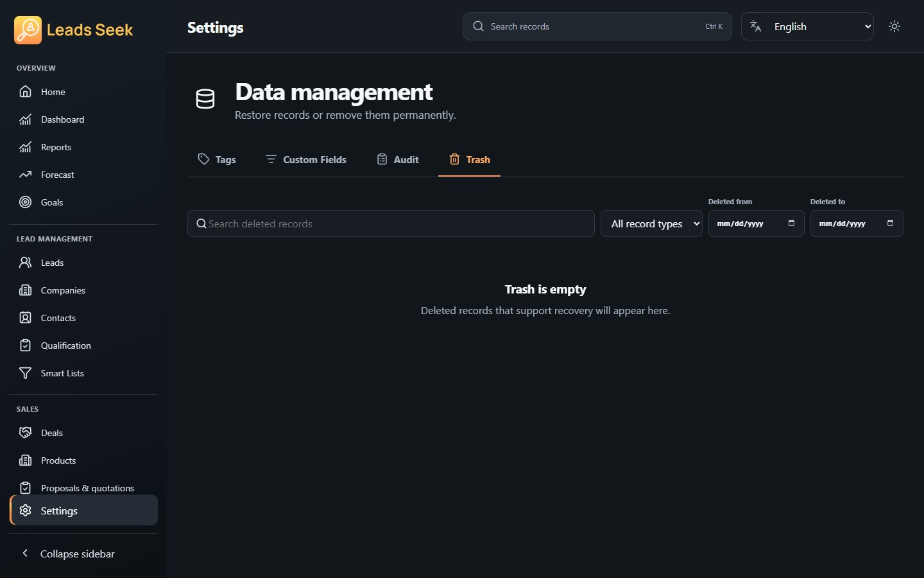Viewport: 924px width, 578px height.
Task: Open Deleted to calendar picker
Action: 890,223
